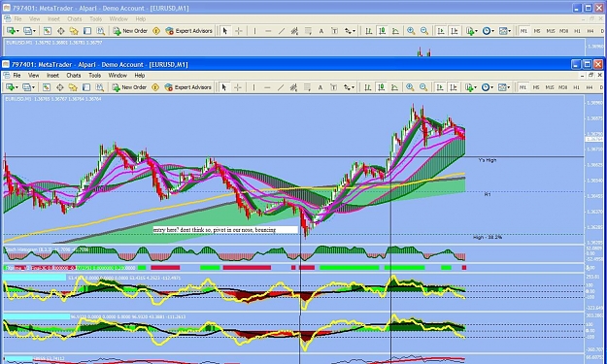Click indicators list icon in front window
607x364 pixels.
coord(469,87)
